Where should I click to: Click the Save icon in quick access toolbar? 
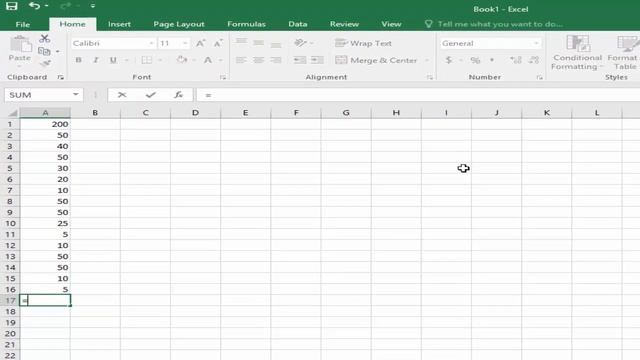pyautogui.click(x=11, y=6)
